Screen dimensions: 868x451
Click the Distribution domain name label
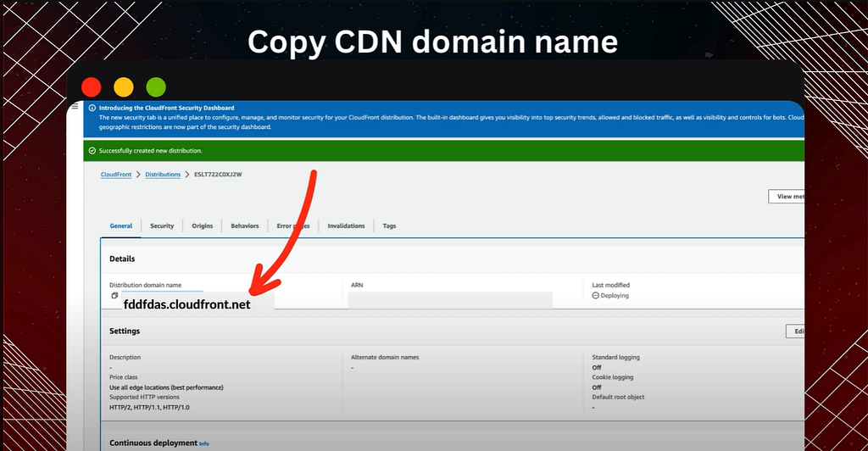tap(146, 285)
